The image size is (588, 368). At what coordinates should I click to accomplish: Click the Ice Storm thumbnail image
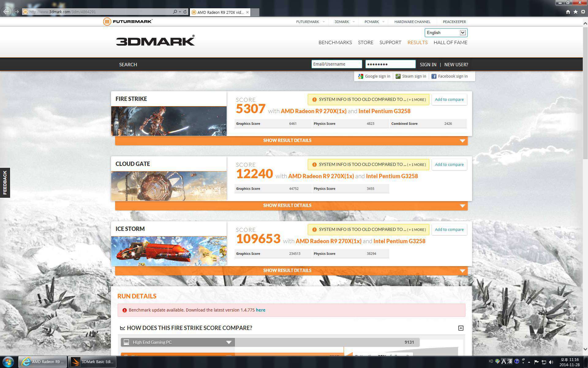pyautogui.click(x=169, y=251)
